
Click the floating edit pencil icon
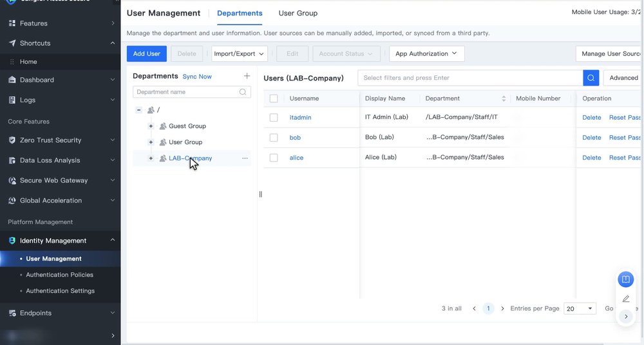click(625, 299)
